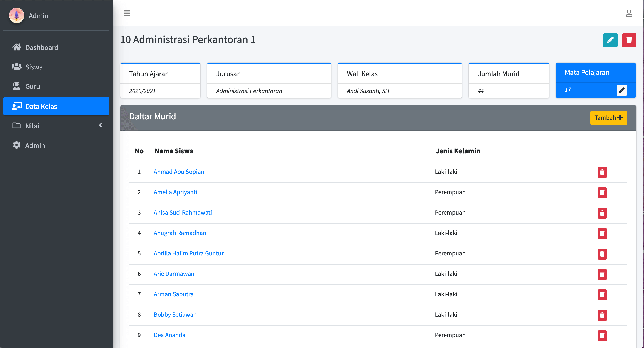Delete student Amelia Apriyanti
644x348 pixels.
pos(602,193)
